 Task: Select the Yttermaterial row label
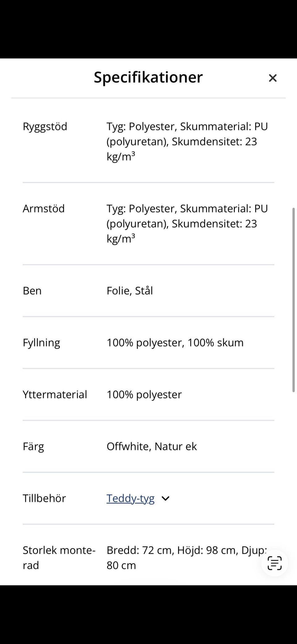click(55, 395)
